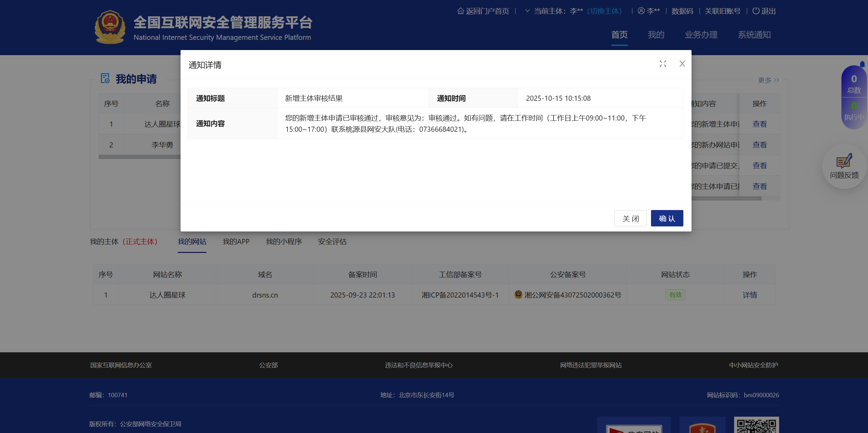Click the user profile icon next to 李**
This screenshot has width=868, height=433.
tap(640, 11)
